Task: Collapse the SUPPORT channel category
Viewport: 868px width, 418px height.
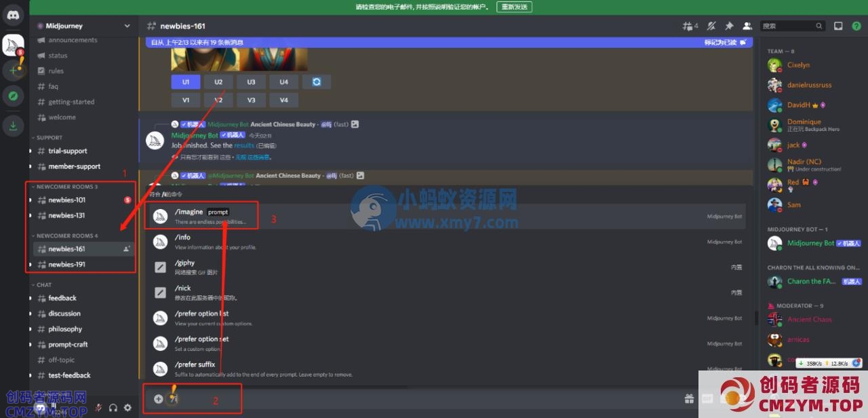Action: pyautogui.click(x=49, y=138)
